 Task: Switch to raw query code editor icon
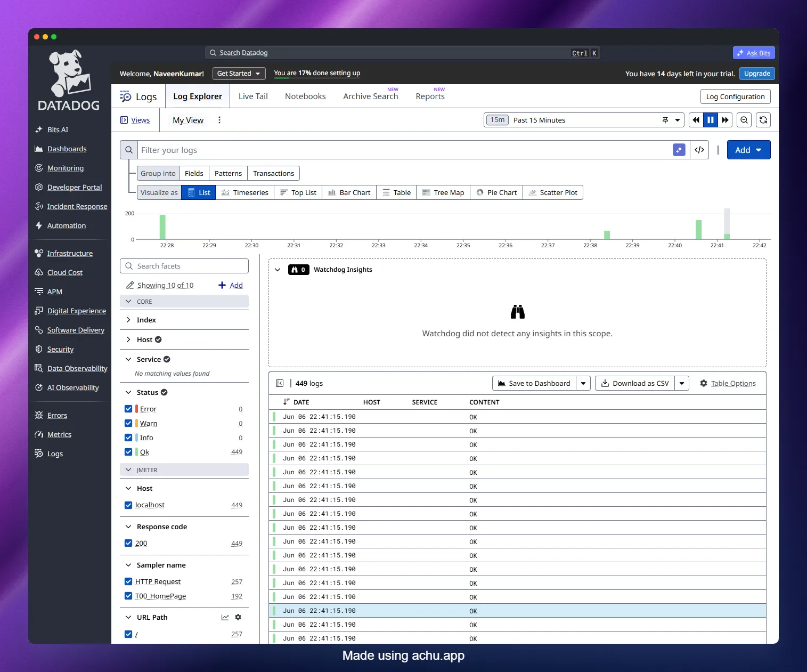click(x=699, y=150)
